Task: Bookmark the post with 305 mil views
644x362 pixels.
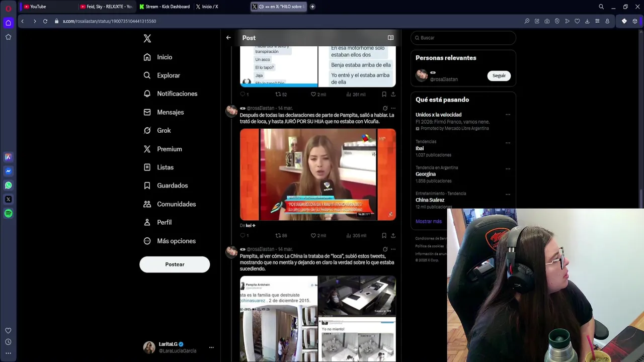Action: (384, 235)
